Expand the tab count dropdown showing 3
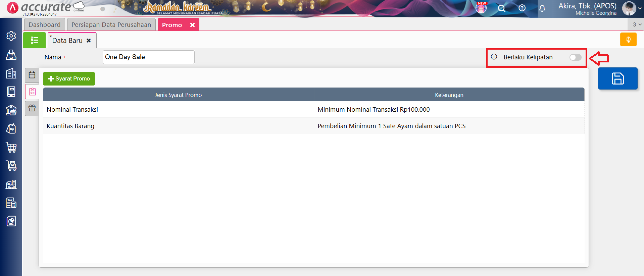 pos(637,24)
